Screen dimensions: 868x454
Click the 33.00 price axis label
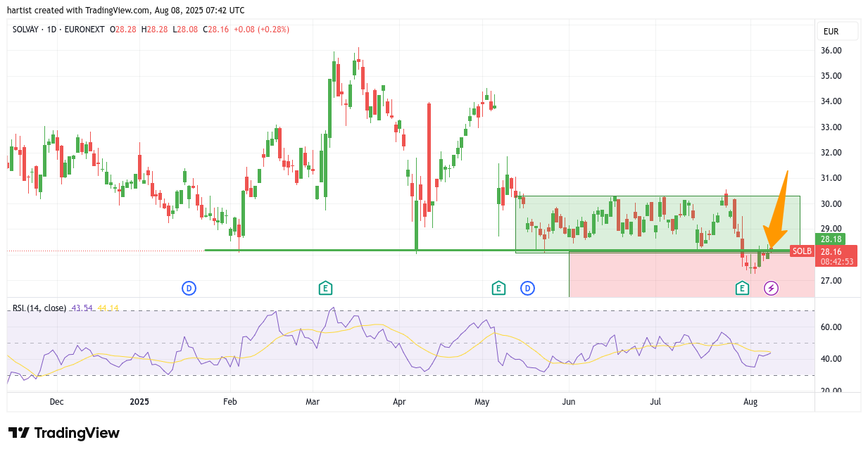831,127
